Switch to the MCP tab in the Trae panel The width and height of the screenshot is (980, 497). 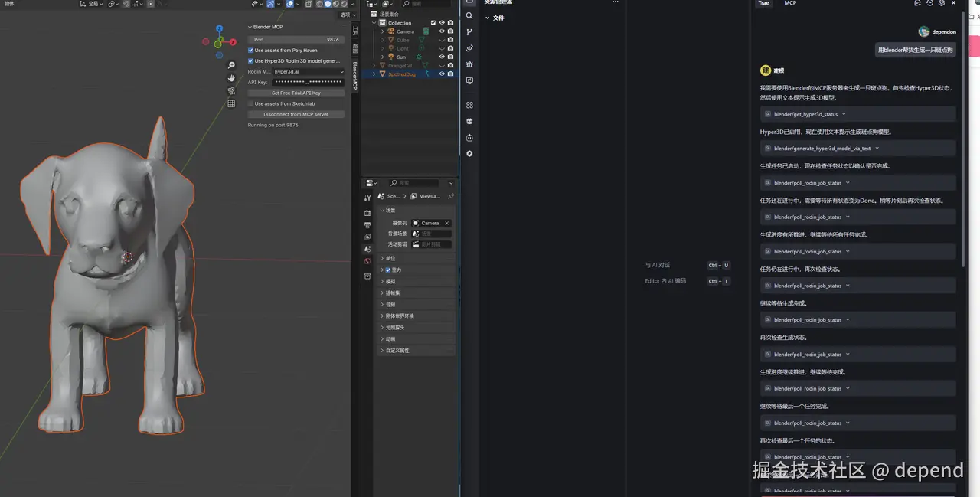pos(790,3)
